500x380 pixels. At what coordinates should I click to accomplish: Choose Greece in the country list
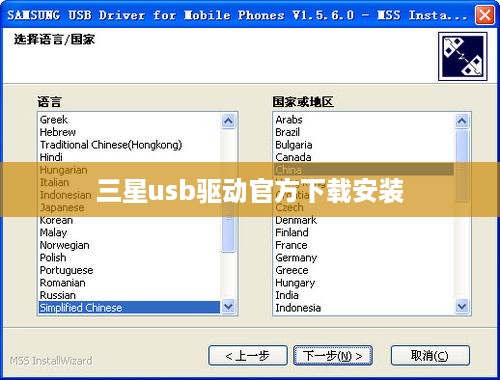pos(364,270)
